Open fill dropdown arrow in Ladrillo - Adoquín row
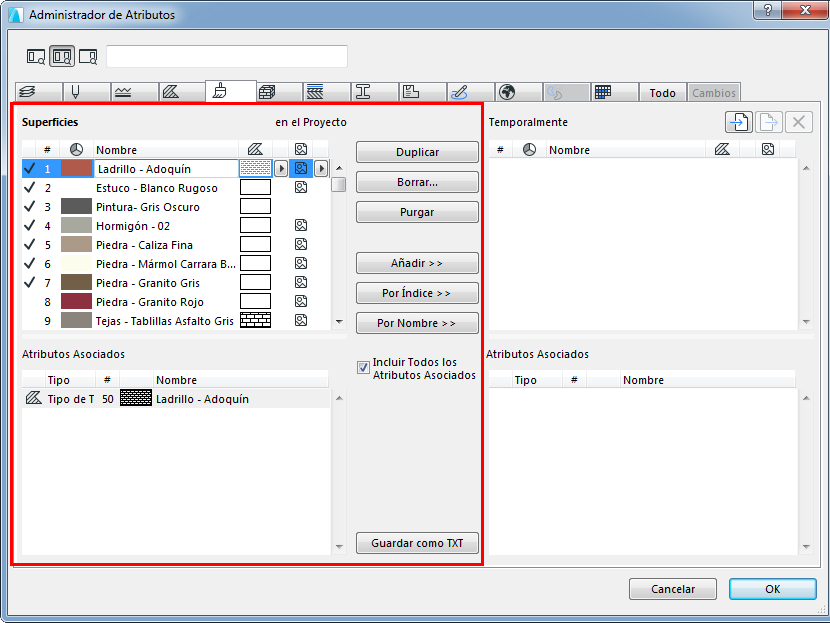830x623 pixels. pyautogui.click(x=281, y=169)
